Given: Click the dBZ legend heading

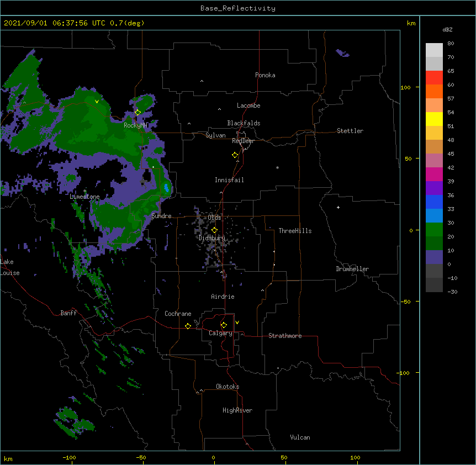Looking at the screenshot, I should [447, 29].
